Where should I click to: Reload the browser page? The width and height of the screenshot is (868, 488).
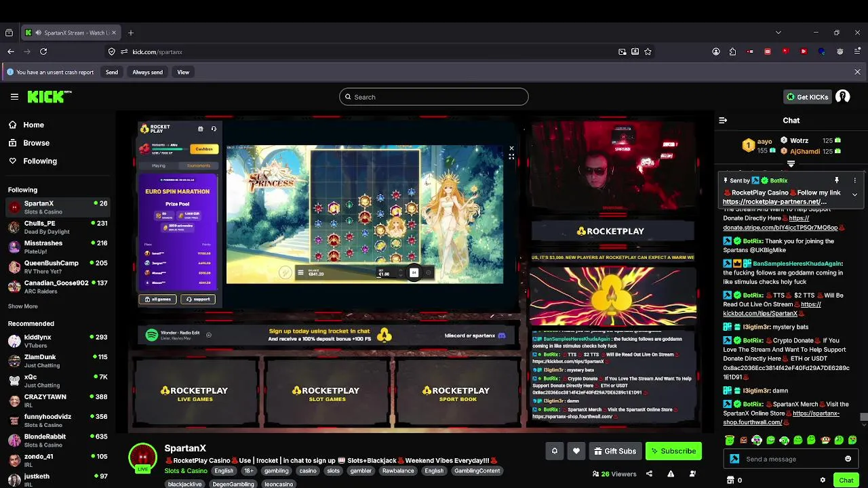43,52
